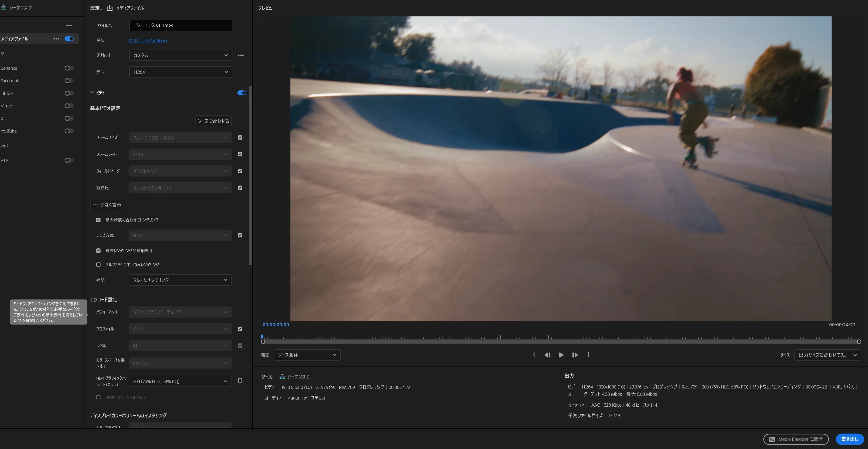Enable the YouTube publish toggle
This screenshot has height=449, width=868.
69,131
